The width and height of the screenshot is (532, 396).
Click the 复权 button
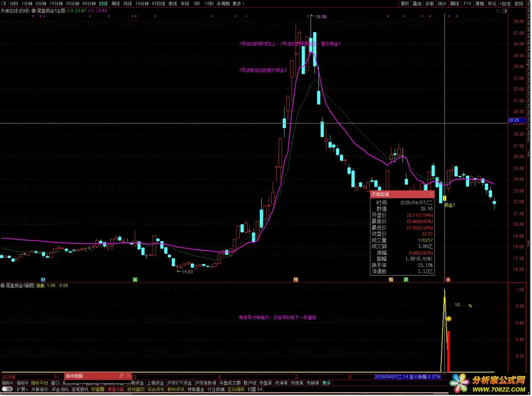405,4
